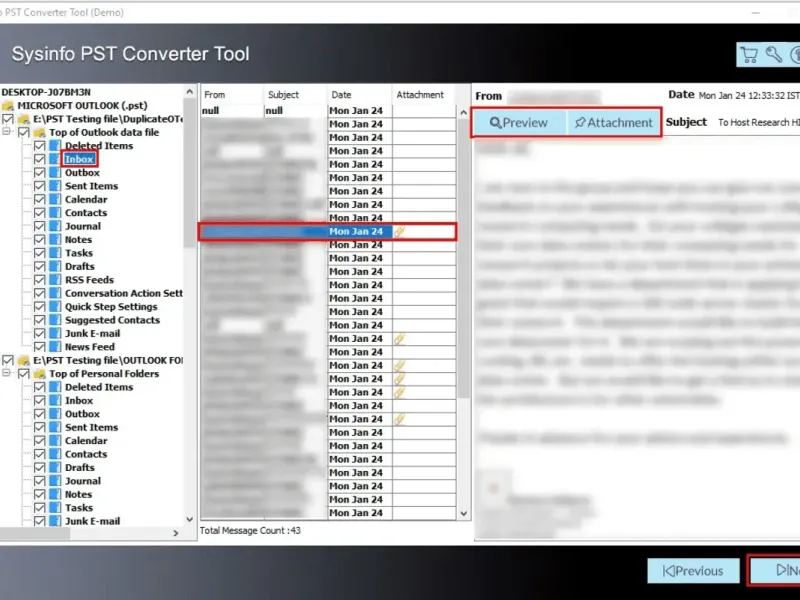Viewport: 800px width, 600px height.
Task: Click the paperclip icon in the highlighted row
Action: click(399, 232)
